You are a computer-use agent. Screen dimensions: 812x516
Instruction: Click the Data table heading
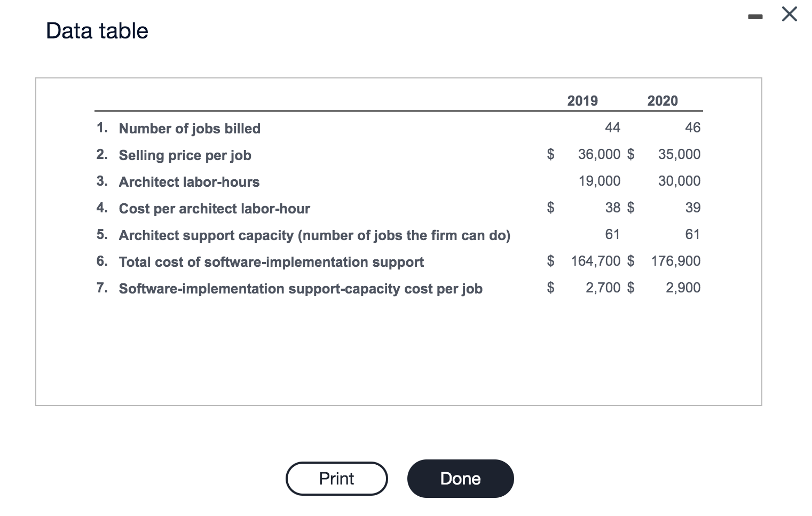point(97,31)
